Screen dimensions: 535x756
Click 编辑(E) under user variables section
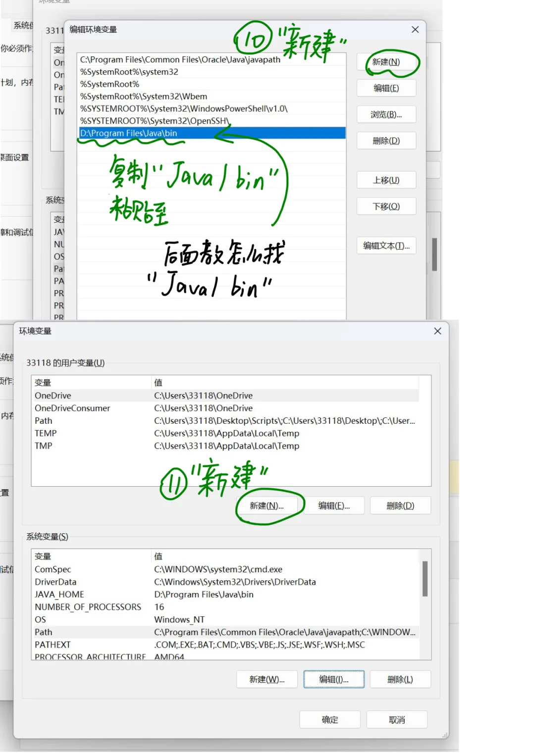(334, 505)
